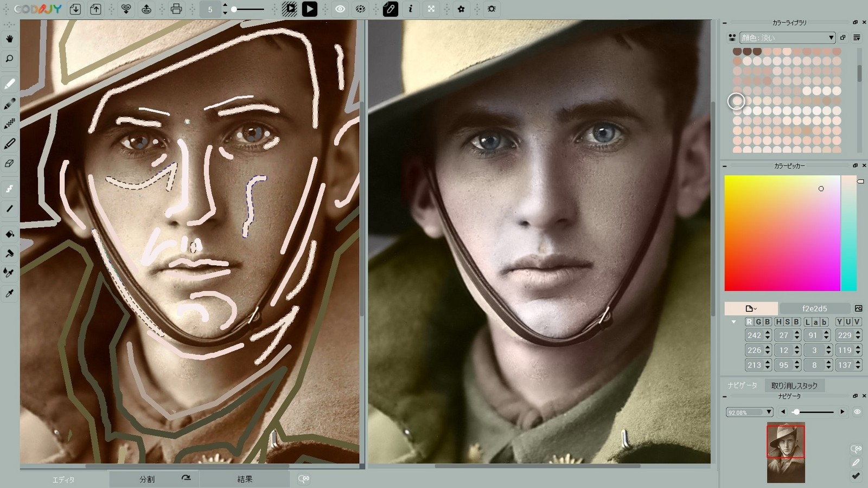Select the multi-eyedropper tool
Viewport: 868px width, 488px height.
click(x=10, y=273)
